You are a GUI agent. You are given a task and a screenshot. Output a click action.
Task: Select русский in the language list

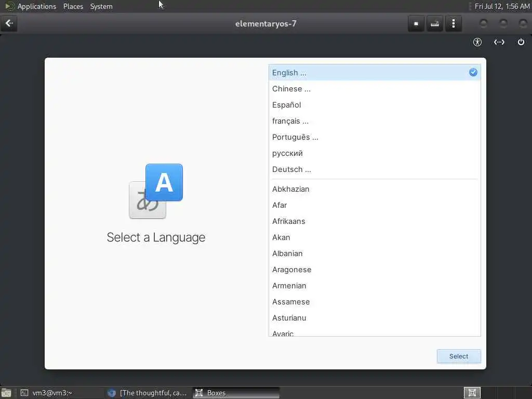[375, 153]
